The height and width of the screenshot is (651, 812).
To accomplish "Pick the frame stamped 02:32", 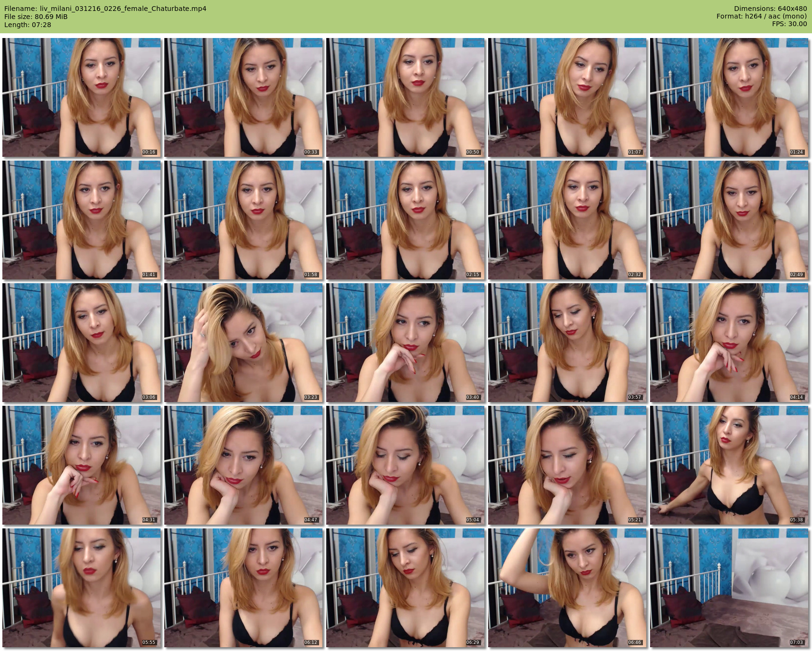I will [x=567, y=220].
